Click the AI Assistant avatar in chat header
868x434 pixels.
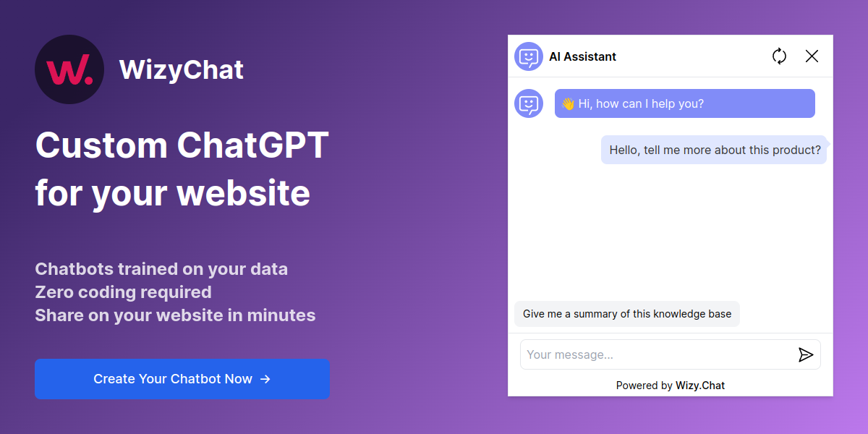[x=529, y=56]
